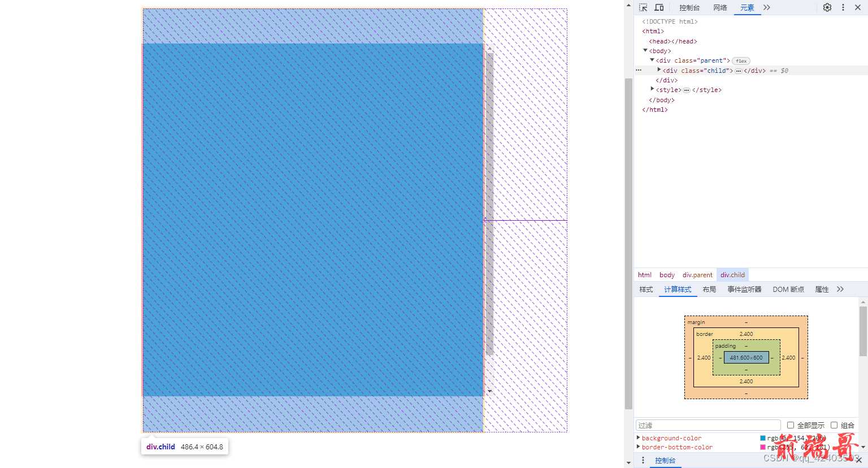Click the 过滤 filter input field
The width and height of the screenshot is (868, 468).
708,425
